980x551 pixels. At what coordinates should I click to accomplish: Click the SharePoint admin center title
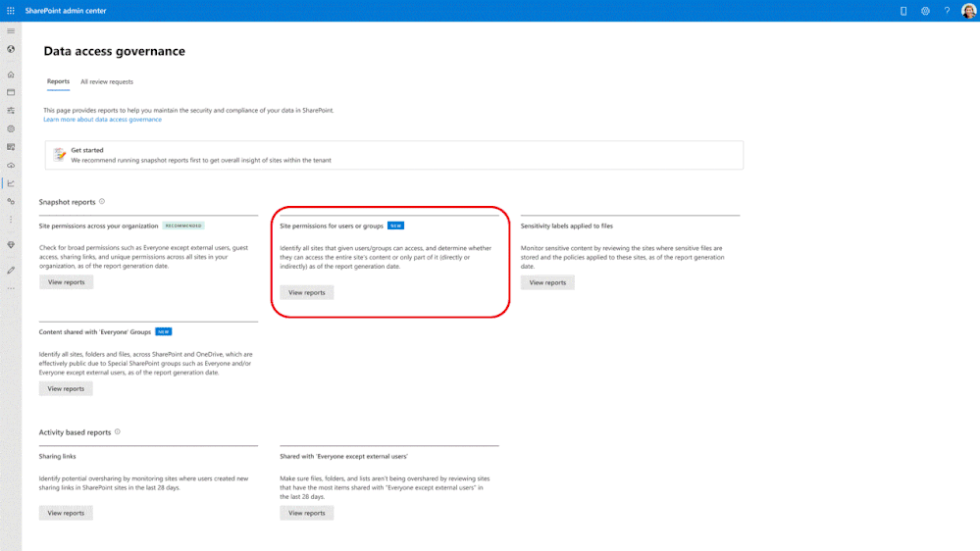tap(66, 11)
